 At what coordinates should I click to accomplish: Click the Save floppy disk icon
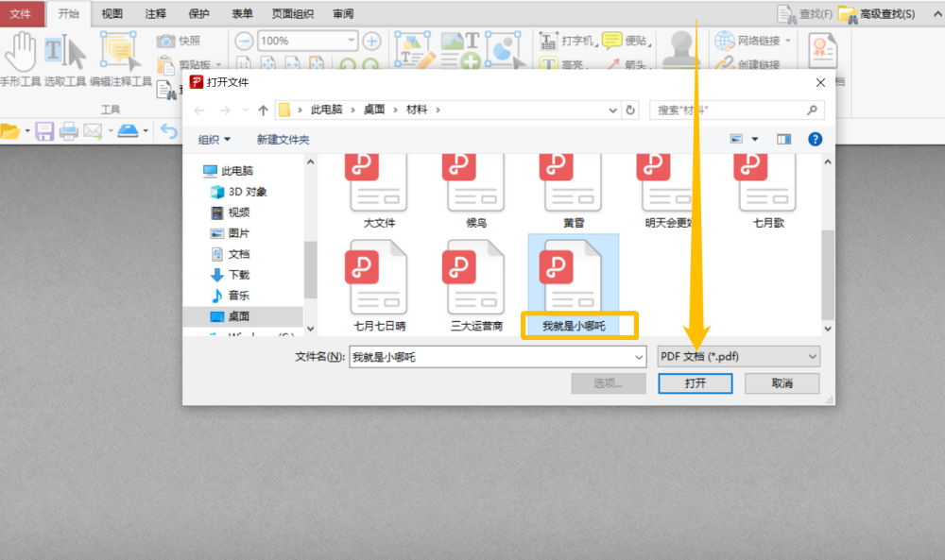pyautogui.click(x=44, y=130)
